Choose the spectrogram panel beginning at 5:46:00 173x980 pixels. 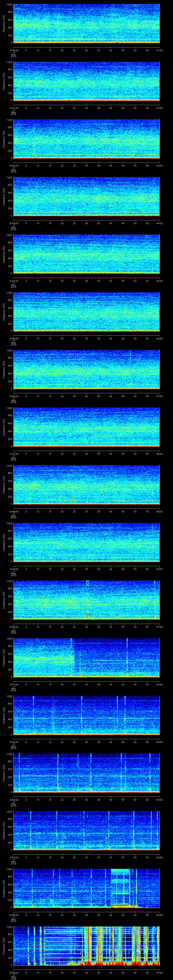coord(86,369)
